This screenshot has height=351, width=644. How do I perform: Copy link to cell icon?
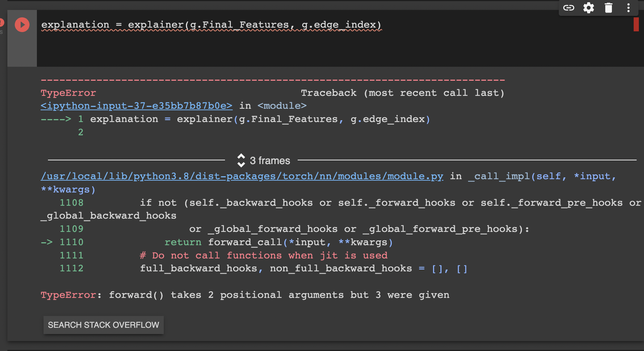[569, 8]
